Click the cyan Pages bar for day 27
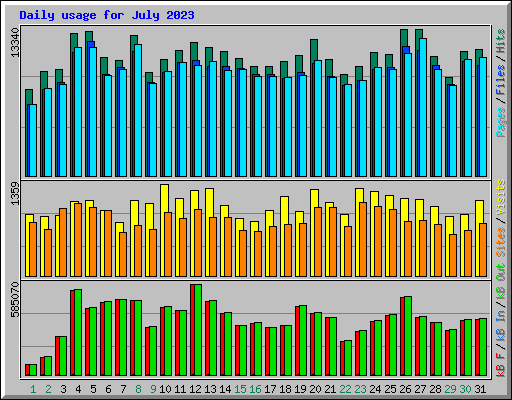 tap(423, 107)
